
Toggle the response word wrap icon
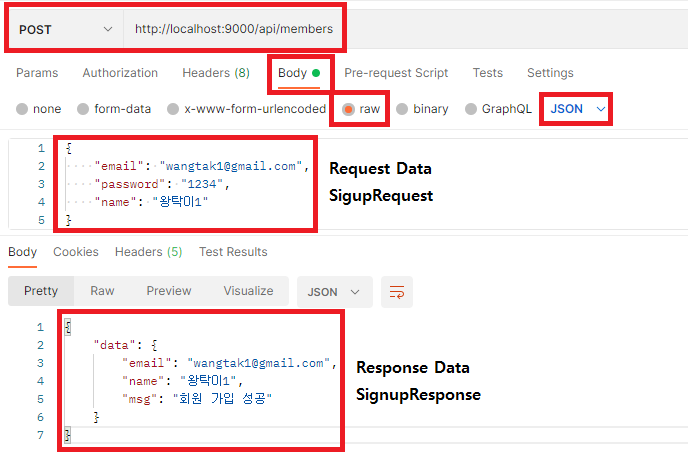pos(397,292)
